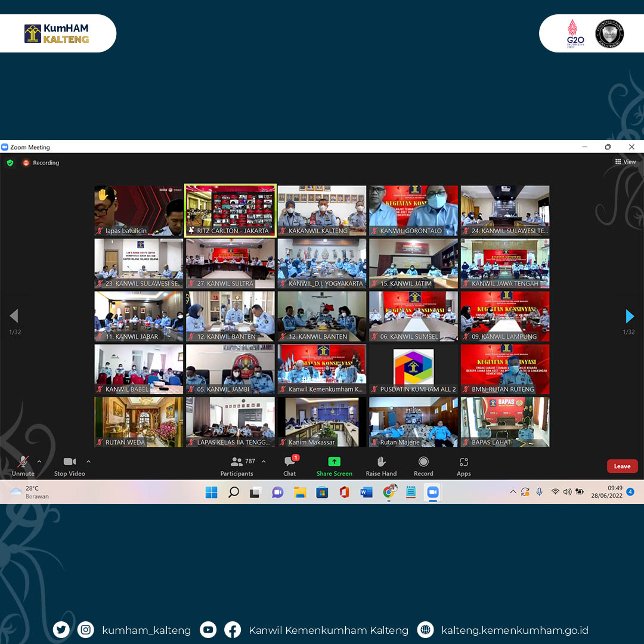This screenshot has width=644, height=644.
Task: Show hidden system tray icons
Action: click(513, 491)
